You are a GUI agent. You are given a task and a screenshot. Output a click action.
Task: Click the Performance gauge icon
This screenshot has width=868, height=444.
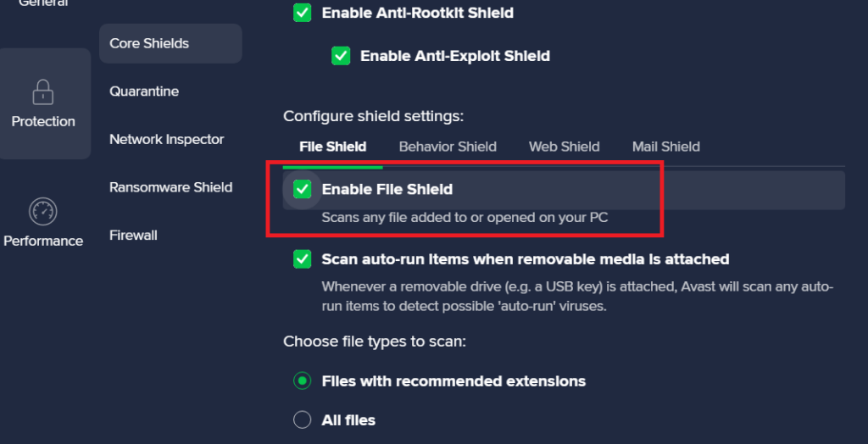tap(42, 210)
